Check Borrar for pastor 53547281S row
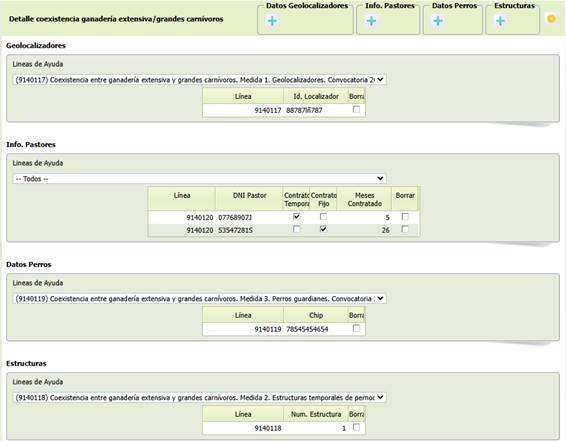The height and width of the screenshot is (441, 566). 405,229
